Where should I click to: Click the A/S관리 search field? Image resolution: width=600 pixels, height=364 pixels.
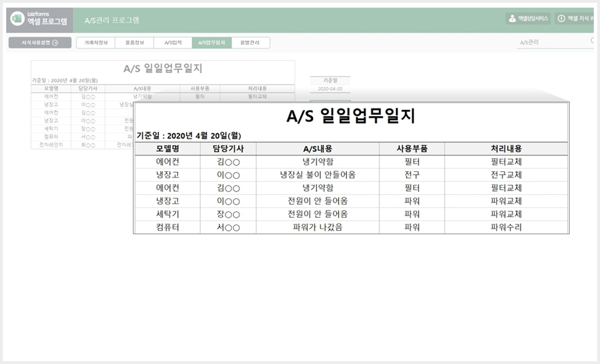[x=555, y=42]
